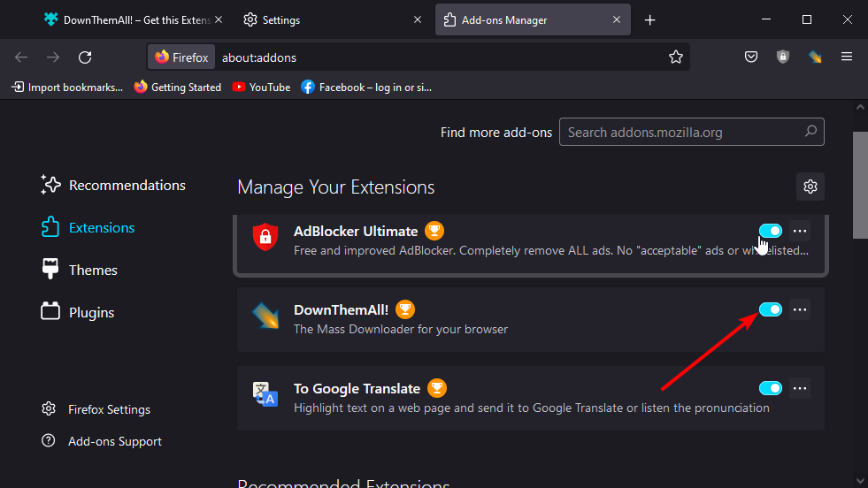
Task: Click the forward navigation arrow
Action: 53,57
